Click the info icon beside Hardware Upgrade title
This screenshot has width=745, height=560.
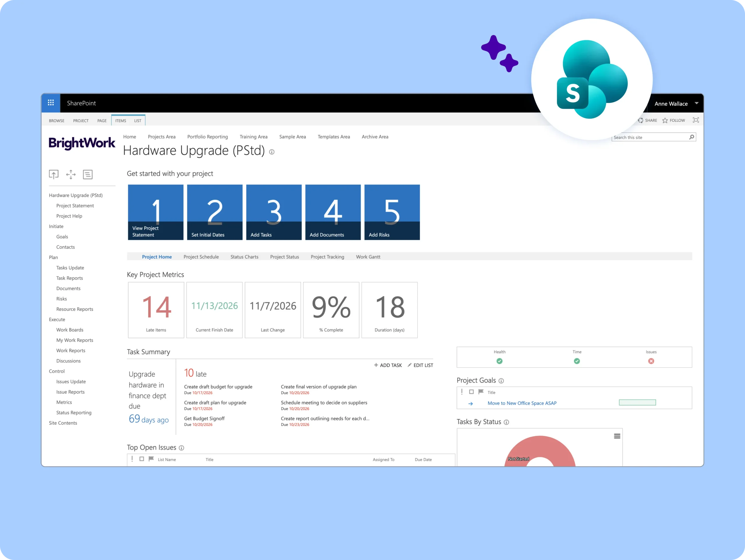272,152
